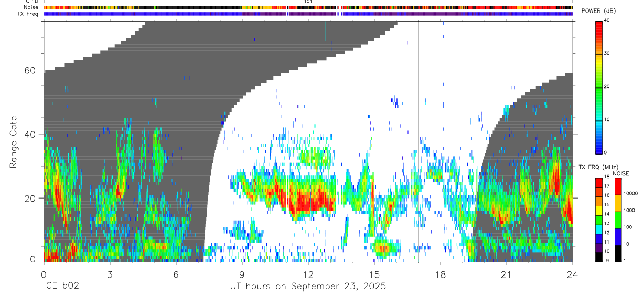Click the 12 tick on UT hours axis

[x=308, y=274]
